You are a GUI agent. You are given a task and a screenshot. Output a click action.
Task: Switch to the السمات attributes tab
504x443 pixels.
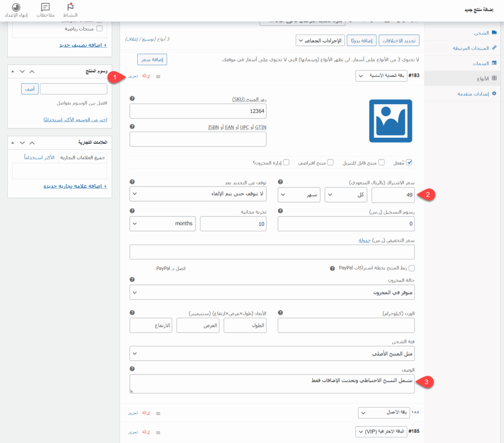tap(485, 63)
